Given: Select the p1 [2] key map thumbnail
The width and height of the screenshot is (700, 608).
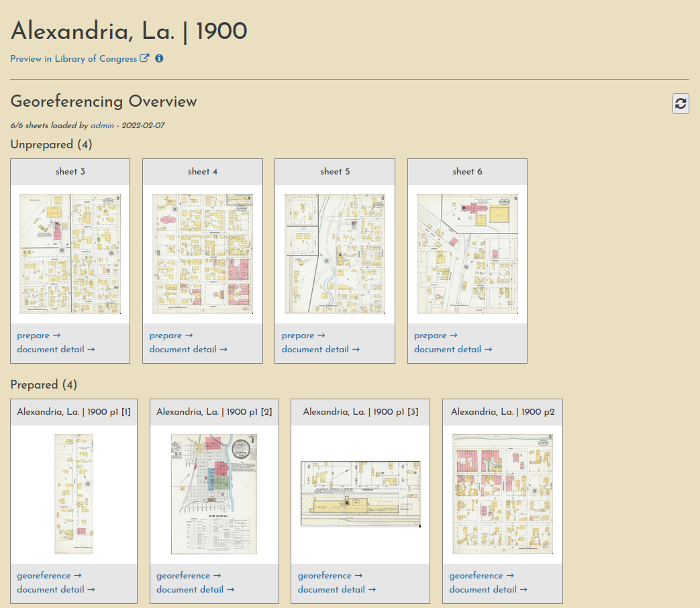Looking at the screenshot, I should (x=214, y=494).
